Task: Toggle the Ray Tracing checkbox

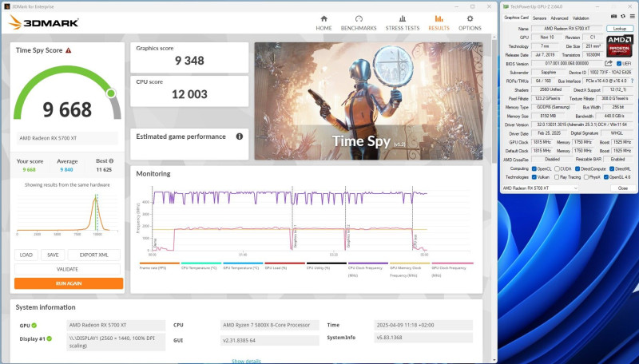Action: [557, 177]
